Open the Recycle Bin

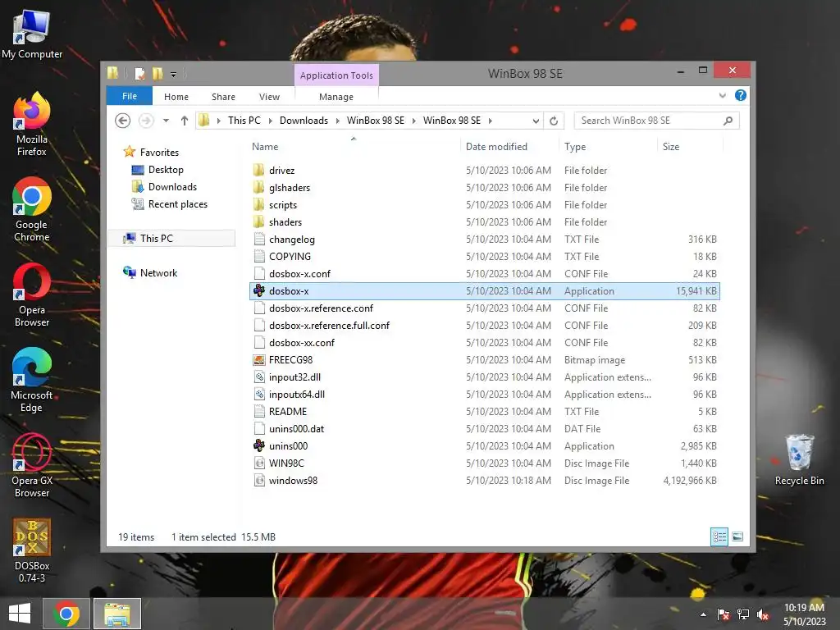tap(799, 459)
